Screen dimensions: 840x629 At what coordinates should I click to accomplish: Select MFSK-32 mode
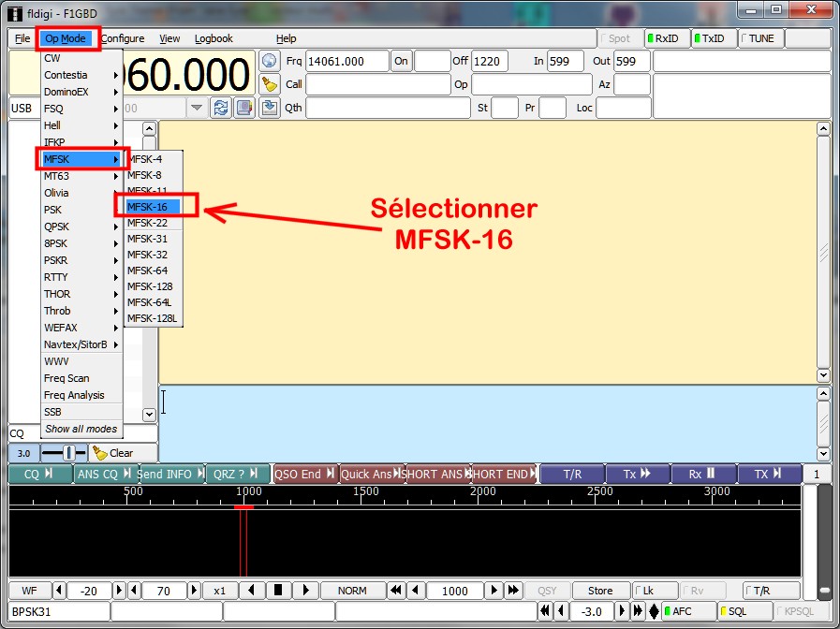pos(154,255)
